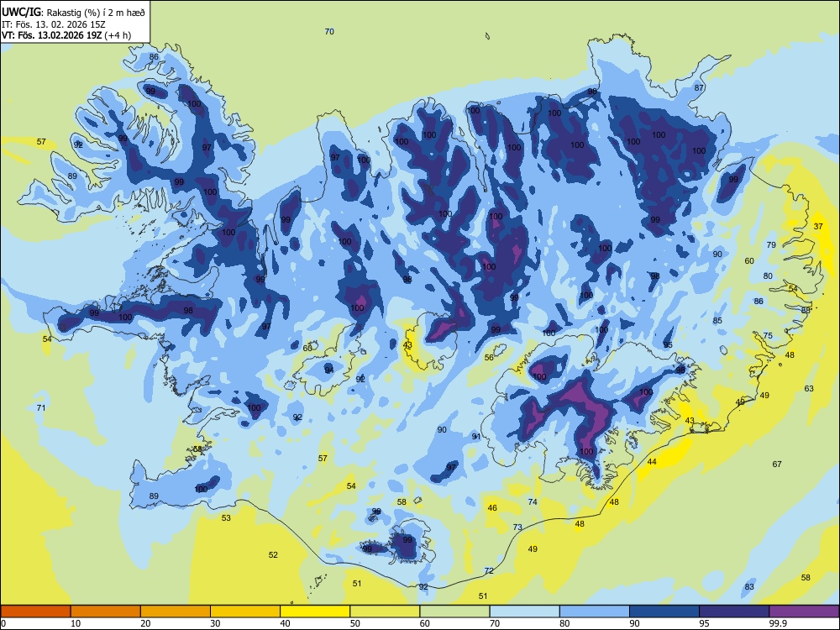Click the value '71' over the western sea
The image size is (840, 630).
(x=40, y=407)
